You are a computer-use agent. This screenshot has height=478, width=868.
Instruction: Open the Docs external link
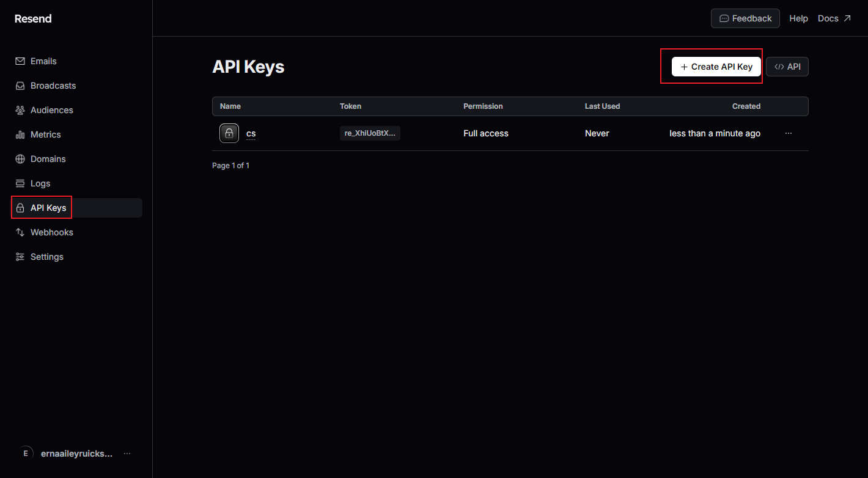pos(834,18)
